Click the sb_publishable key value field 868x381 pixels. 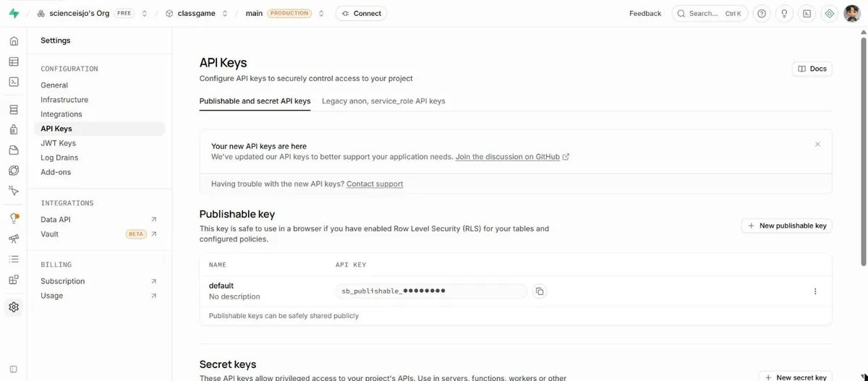pos(432,291)
